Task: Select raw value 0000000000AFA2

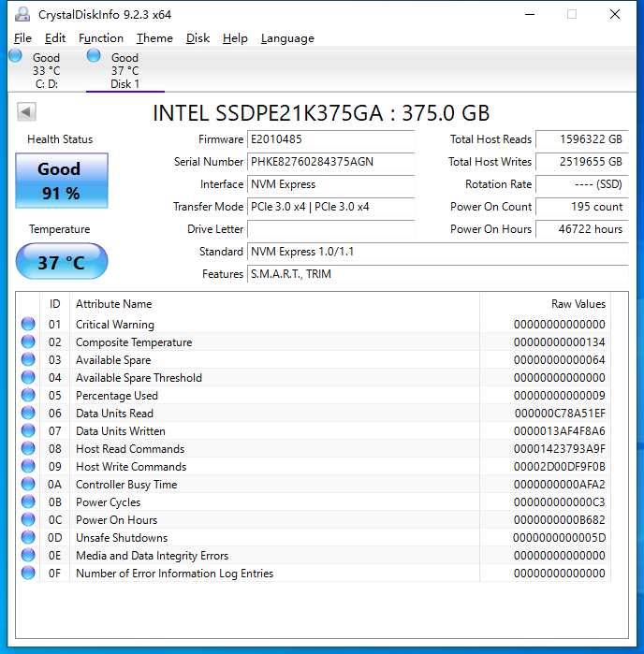Action: click(x=559, y=485)
